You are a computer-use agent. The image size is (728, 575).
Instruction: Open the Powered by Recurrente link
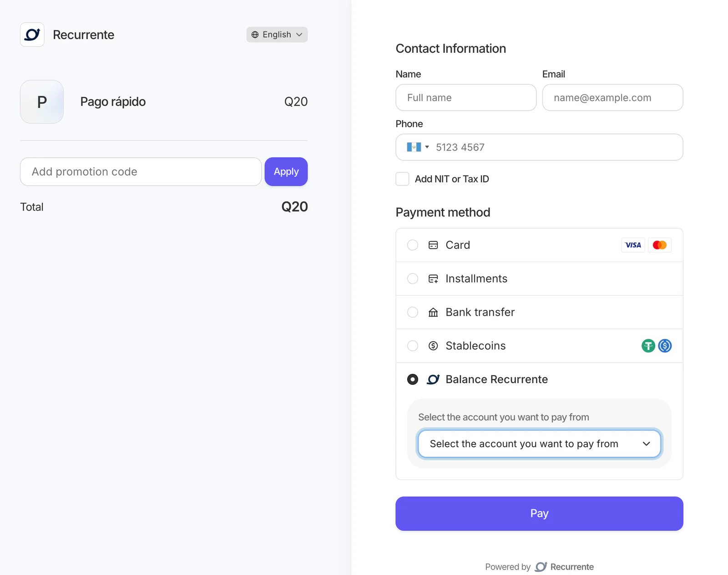click(x=539, y=567)
